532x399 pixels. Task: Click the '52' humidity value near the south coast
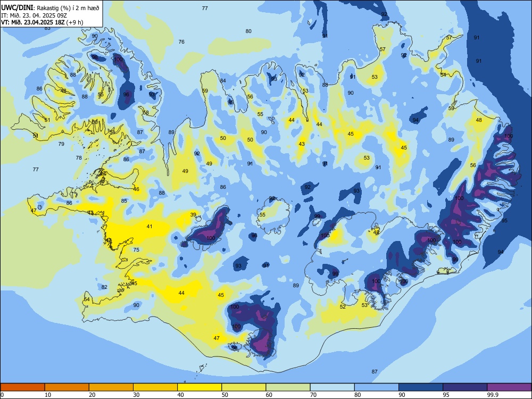343,307
